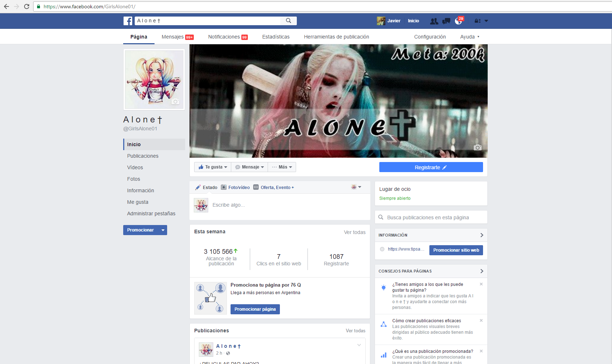Click the reload page icon

27,6
